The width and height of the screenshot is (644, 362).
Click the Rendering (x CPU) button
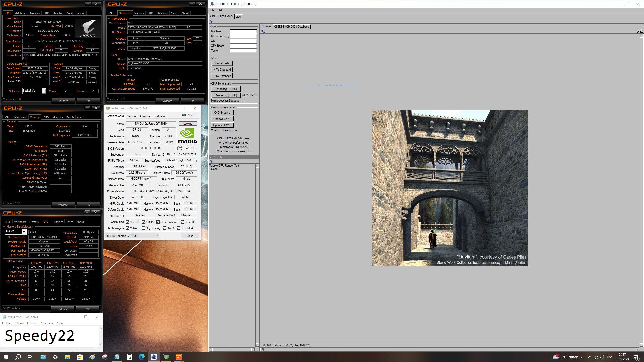226,95
